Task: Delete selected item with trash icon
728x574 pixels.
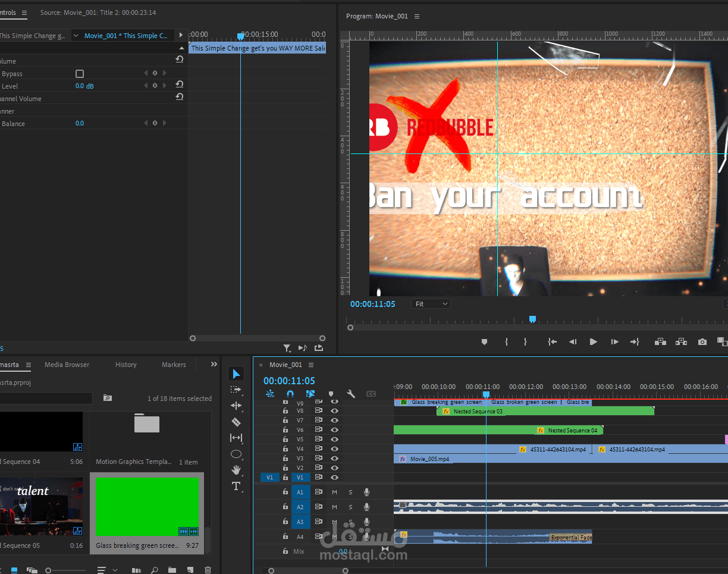Action: pos(208,570)
